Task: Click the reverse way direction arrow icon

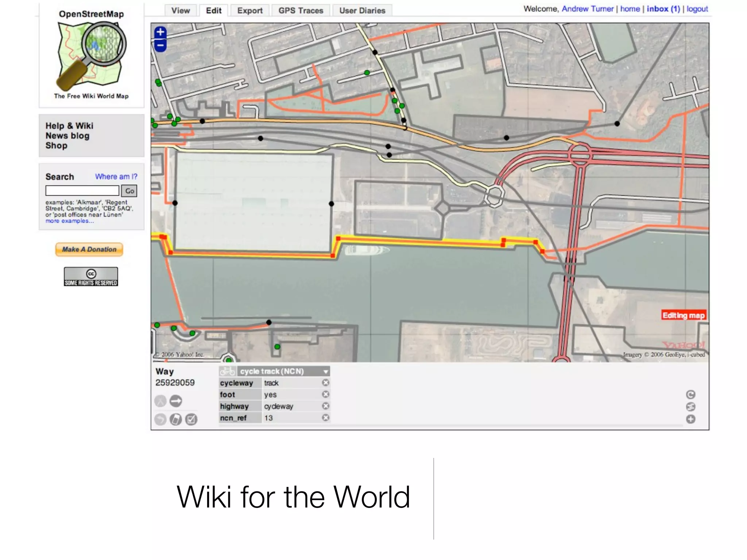Action: pyautogui.click(x=176, y=401)
